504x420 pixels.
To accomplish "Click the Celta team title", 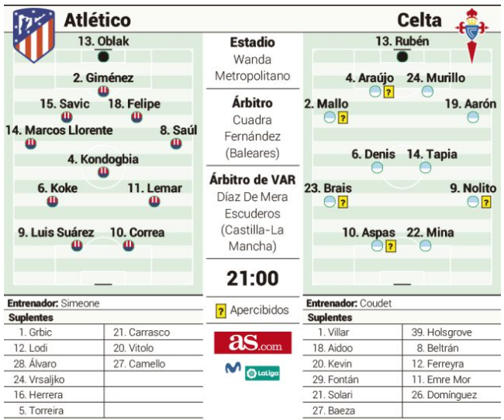I will click(419, 20).
